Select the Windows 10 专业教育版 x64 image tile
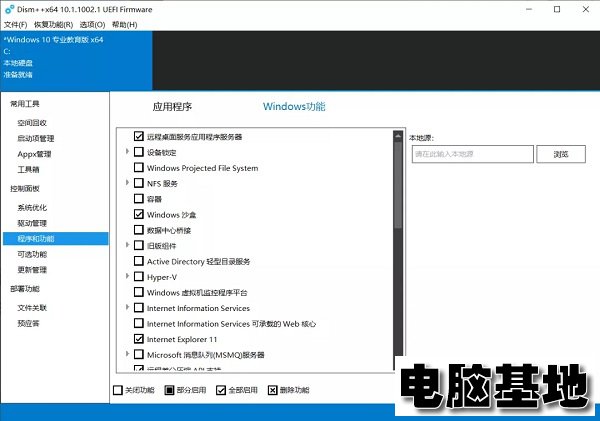This screenshot has width=600, height=421. pos(76,60)
